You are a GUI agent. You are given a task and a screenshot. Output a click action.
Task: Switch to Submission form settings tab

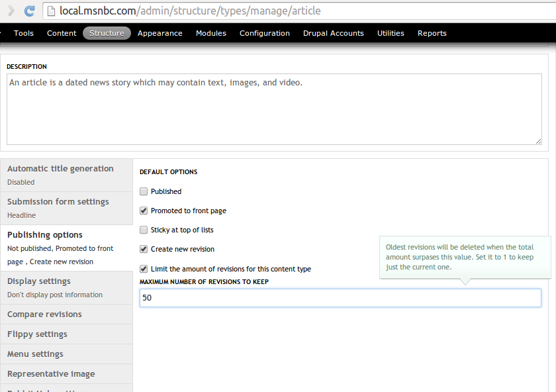click(x=58, y=202)
